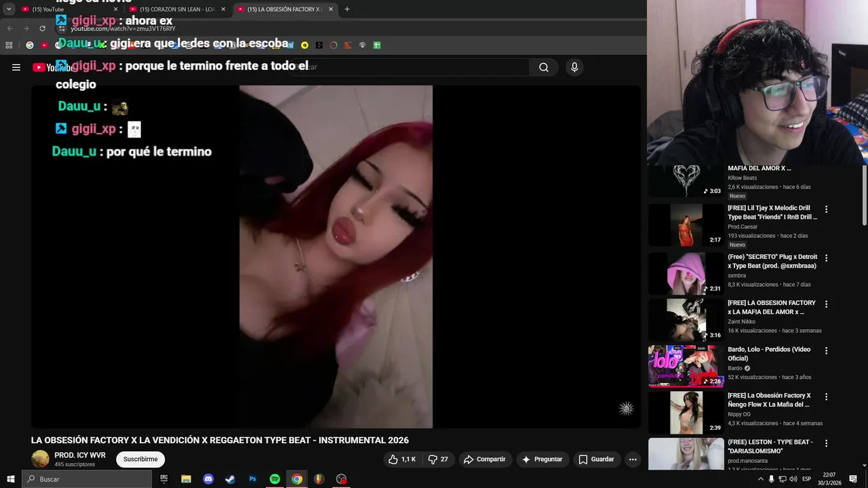The height and width of the screenshot is (488, 868).
Task: Open options for LESTON TYPE BEAT video
Action: click(826, 443)
